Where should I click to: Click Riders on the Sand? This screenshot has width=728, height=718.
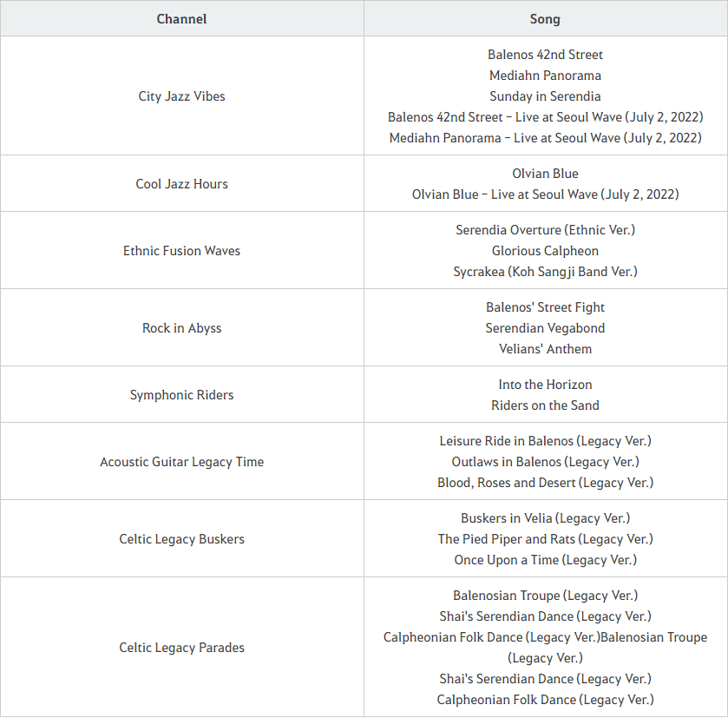545,405
